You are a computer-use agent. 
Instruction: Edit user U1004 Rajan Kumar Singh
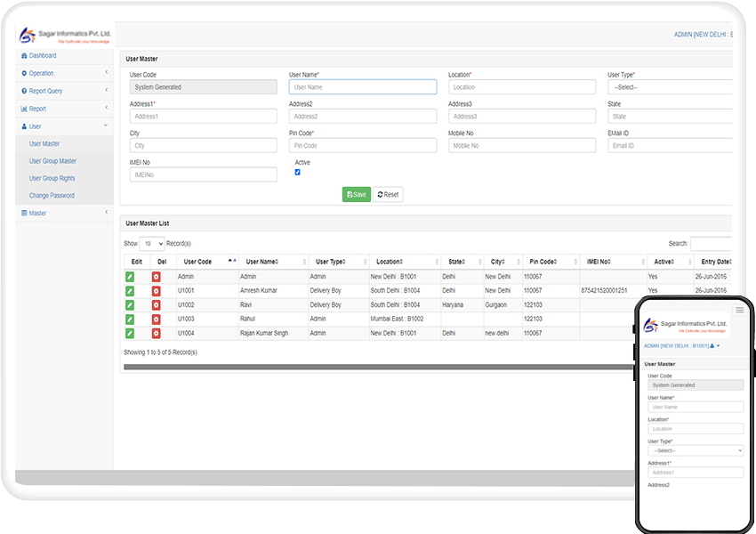[x=130, y=334]
